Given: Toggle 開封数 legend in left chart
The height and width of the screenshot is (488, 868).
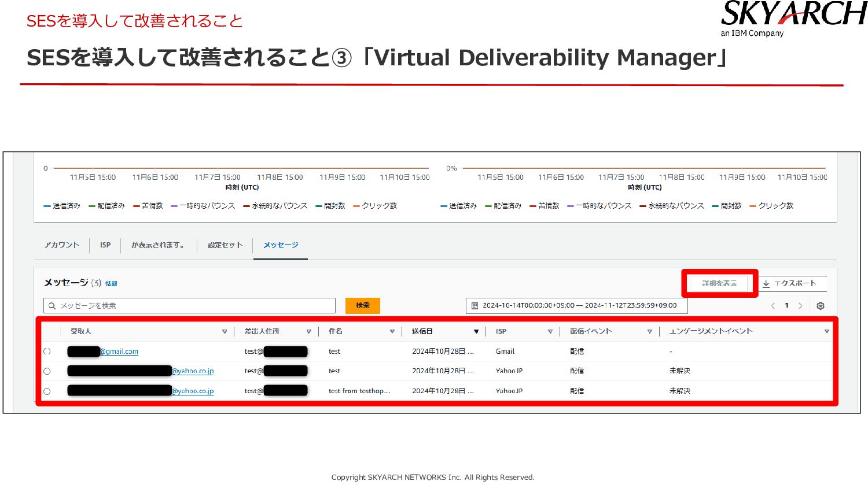Looking at the screenshot, I should point(330,206).
